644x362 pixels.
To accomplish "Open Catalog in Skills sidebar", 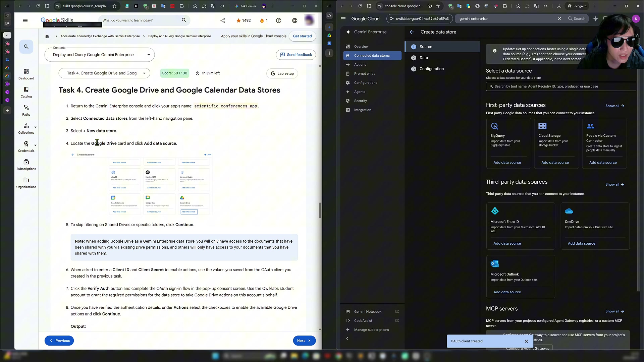I will click(x=26, y=92).
